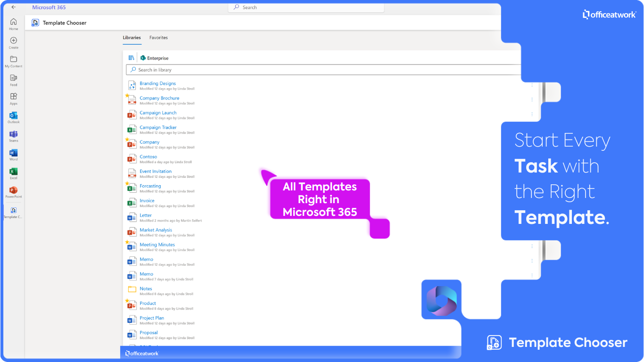644x362 pixels.
Task: Open options for Memo modified 7 days ago
Action: point(532,275)
